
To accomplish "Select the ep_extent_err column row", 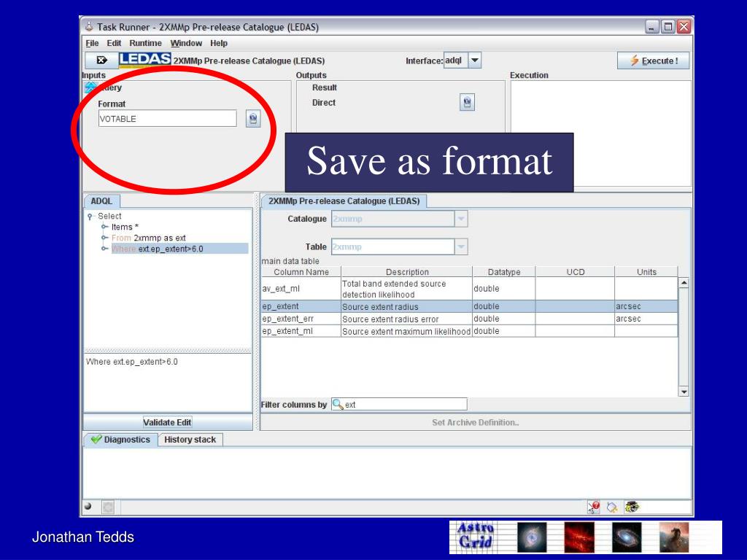I will point(469,319).
